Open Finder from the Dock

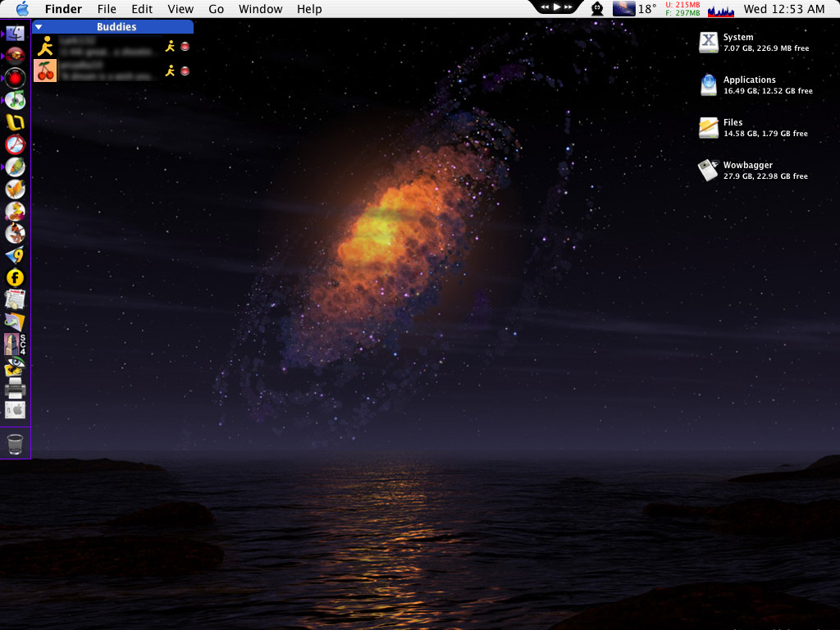(15, 33)
